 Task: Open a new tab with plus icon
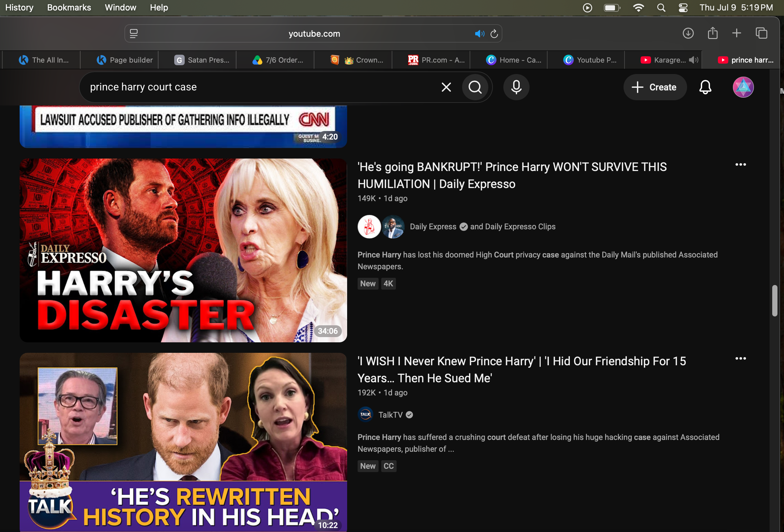coord(737,33)
